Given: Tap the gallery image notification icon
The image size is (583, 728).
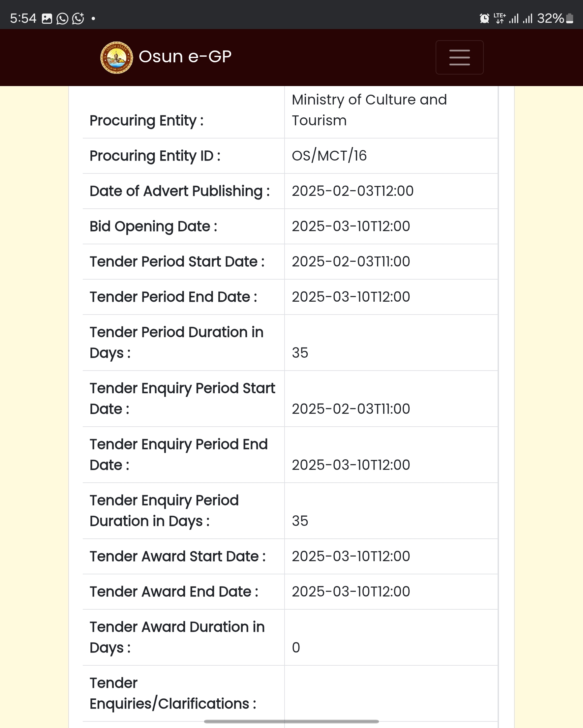Looking at the screenshot, I should click(47, 18).
